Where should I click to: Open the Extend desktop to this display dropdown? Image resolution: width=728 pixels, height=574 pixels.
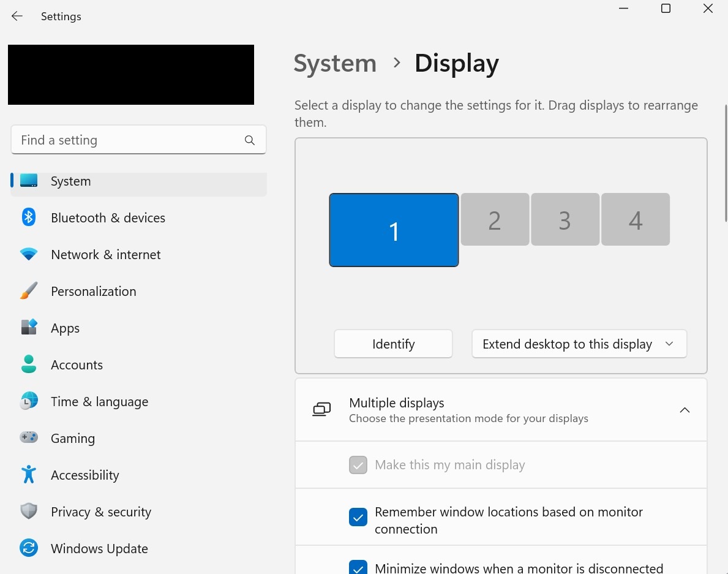579,344
